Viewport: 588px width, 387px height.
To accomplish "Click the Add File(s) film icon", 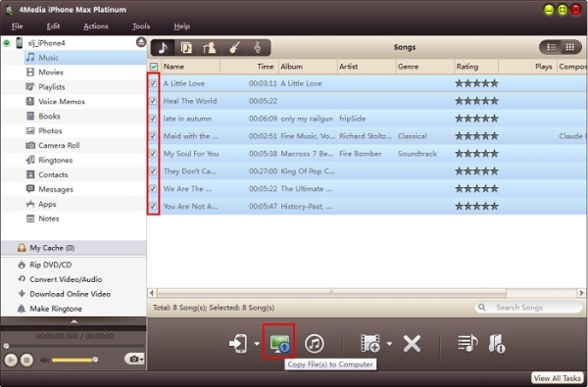I will pos(370,344).
